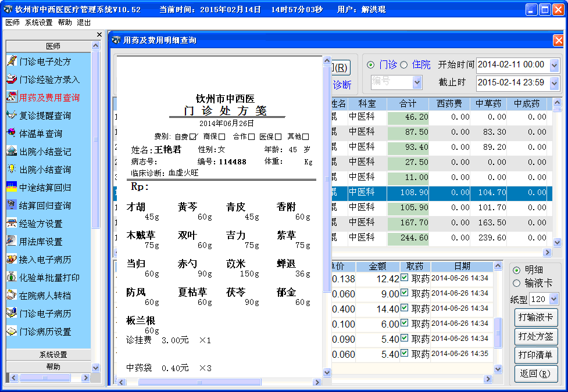Open 门诊电子处方 from the sidebar
This screenshot has height=392, width=568.
point(45,62)
